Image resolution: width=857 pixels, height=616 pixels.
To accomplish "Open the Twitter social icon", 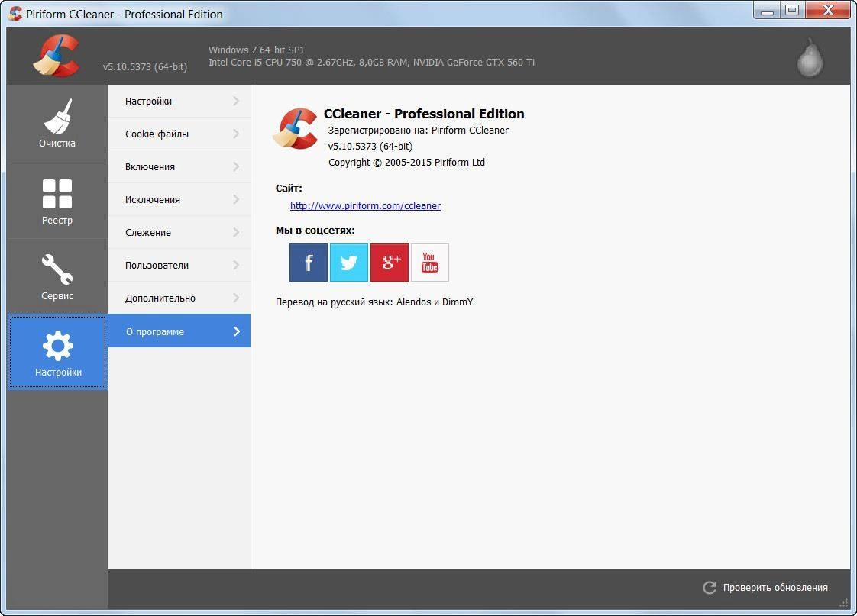I will [x=349, y=263].
